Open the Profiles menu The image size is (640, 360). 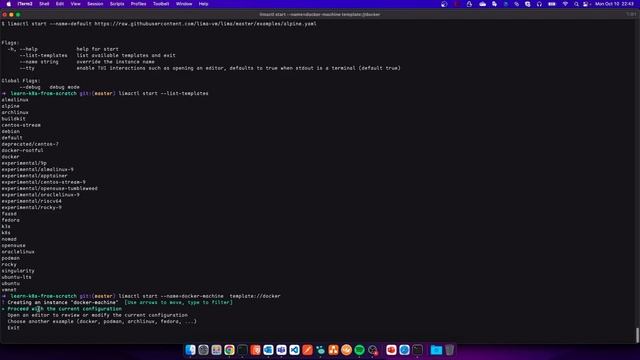pos(138,4)
